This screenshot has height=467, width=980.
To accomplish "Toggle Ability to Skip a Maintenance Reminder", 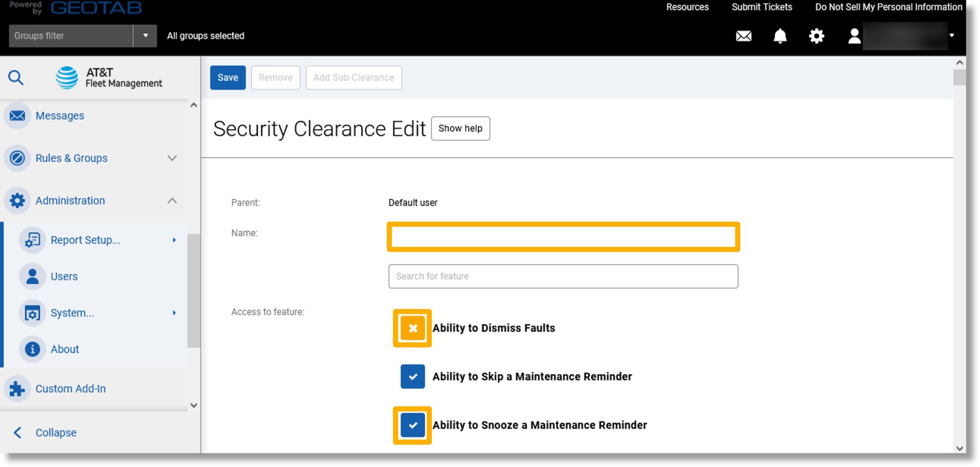I will pyautogui.click(x=412, y=376).
